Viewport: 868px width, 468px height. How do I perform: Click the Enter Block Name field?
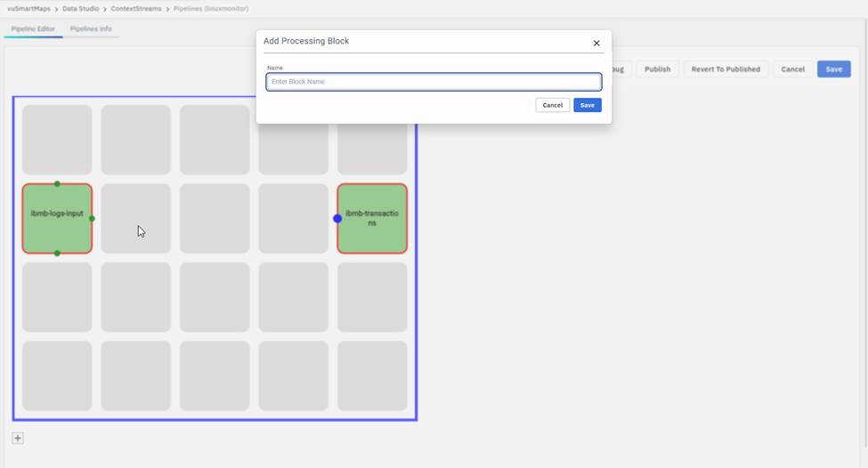pyautogui.click(x=434, y=82)
